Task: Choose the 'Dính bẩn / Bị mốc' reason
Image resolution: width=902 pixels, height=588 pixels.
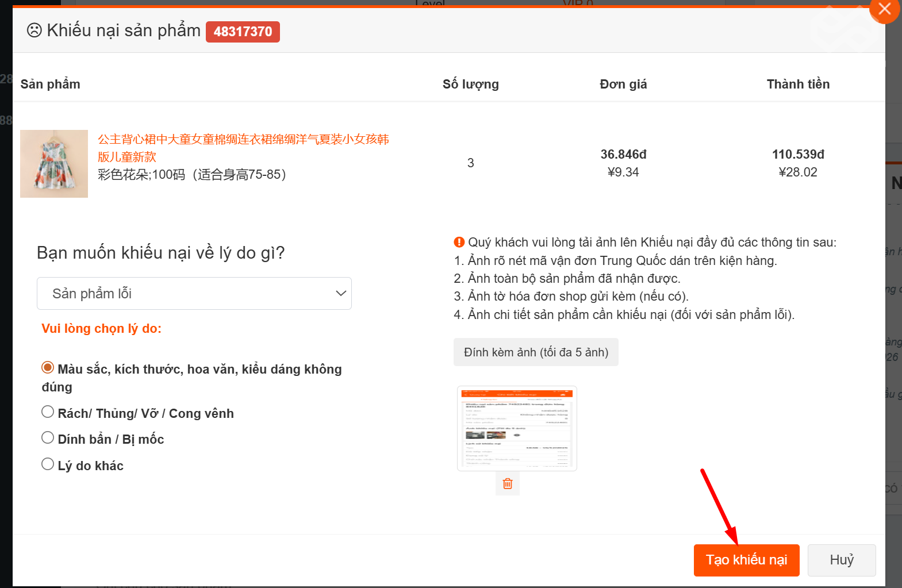Action: pyautogui.click(x=48, y=438)
